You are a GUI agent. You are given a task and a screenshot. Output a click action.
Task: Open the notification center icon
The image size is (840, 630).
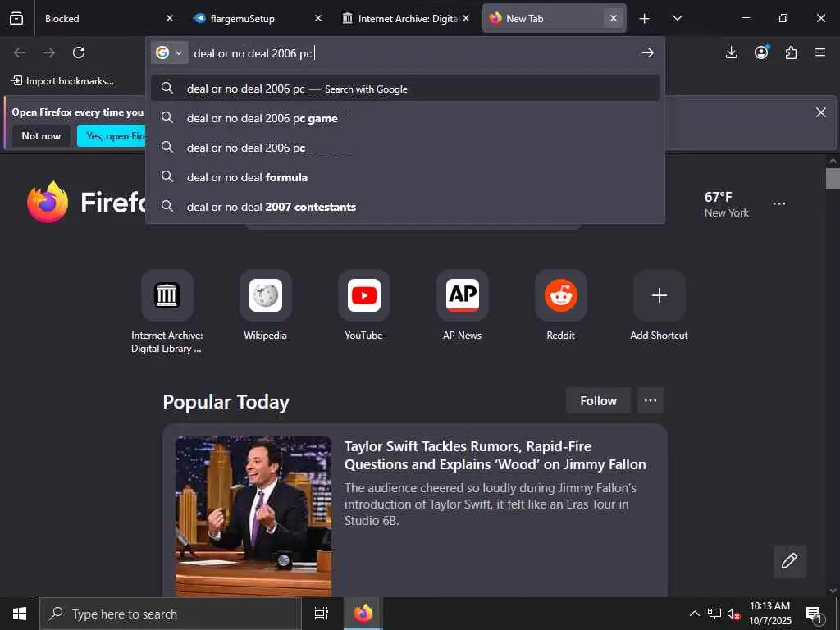click(815, 614)
